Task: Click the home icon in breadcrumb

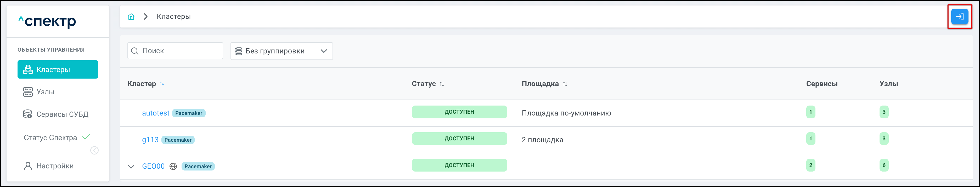Action: [131, 16]
